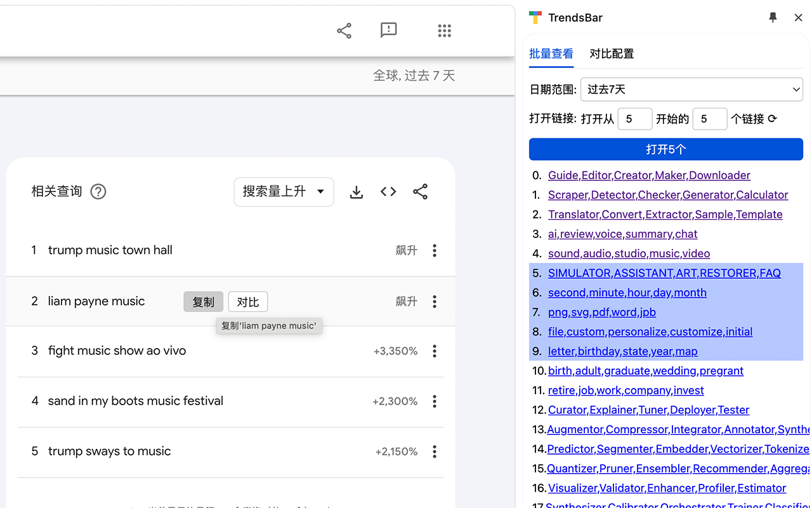Select query text trump music town hall
The height and width of the screenshot is (508, 812).
point(110,250)
